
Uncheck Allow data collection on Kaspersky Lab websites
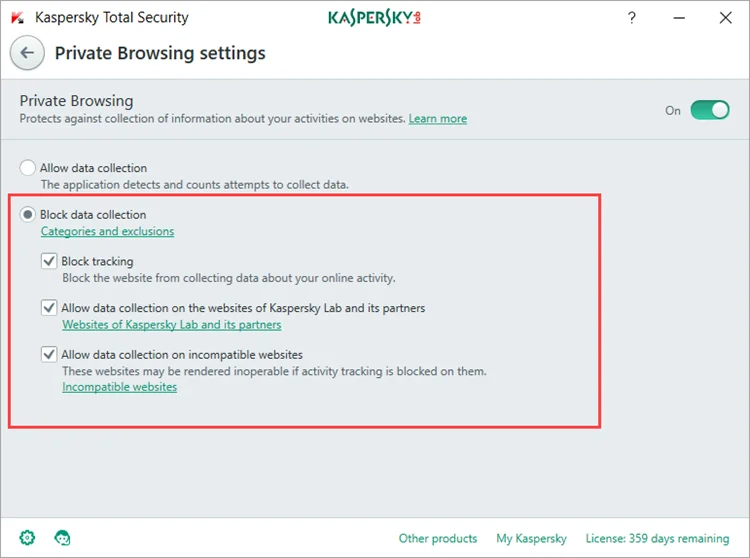pos(49,307)
